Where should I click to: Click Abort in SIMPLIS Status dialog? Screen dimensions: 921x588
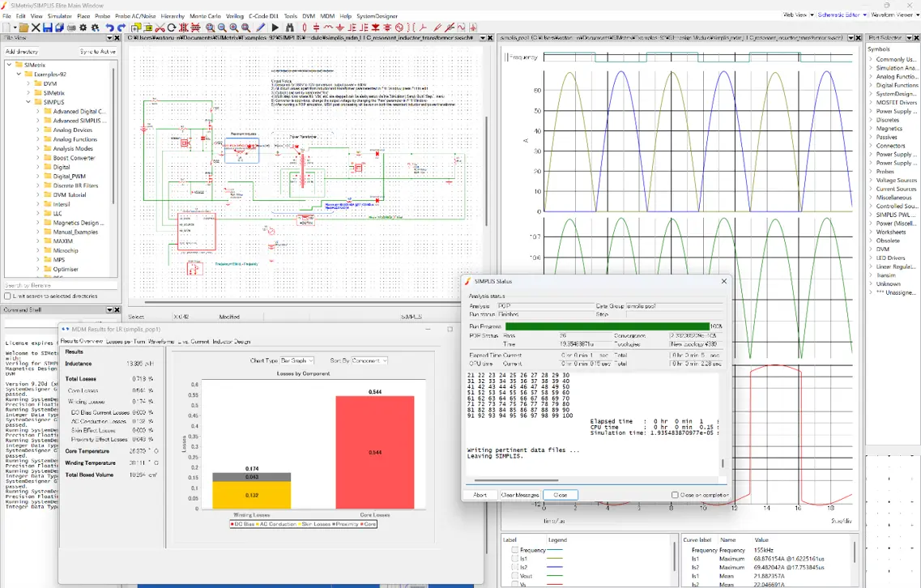(480, 495)
